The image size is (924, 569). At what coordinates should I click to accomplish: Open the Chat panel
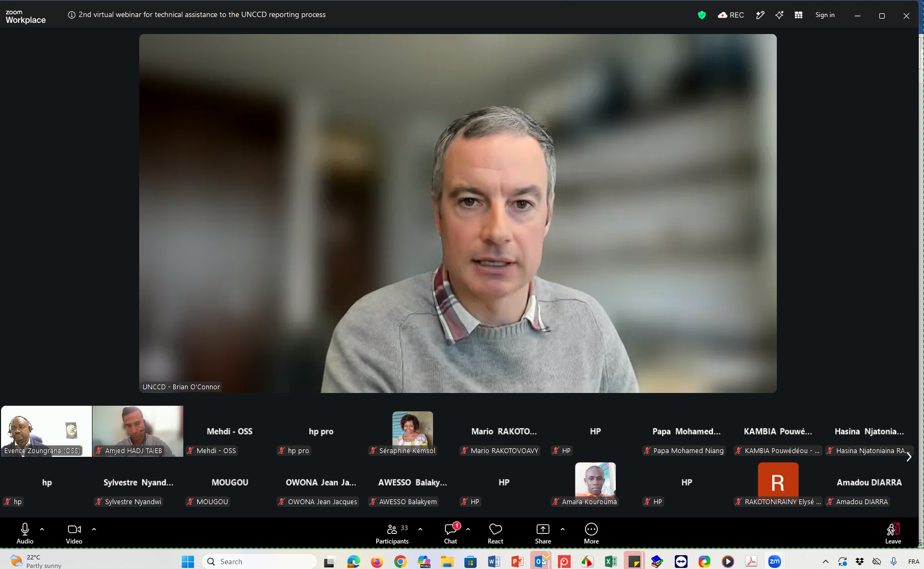coord(451,533)
